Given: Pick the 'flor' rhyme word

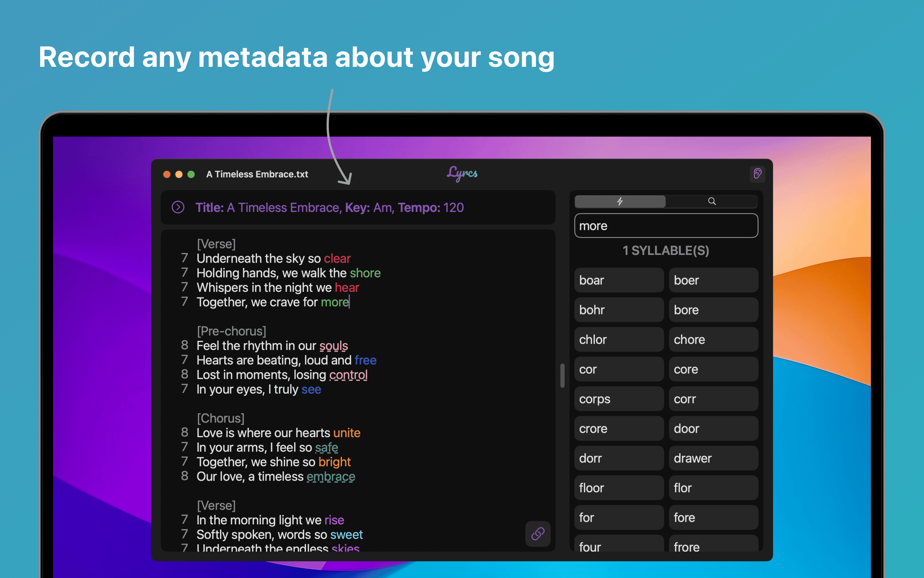Looking at the screenshot, I should click(713, 488).
